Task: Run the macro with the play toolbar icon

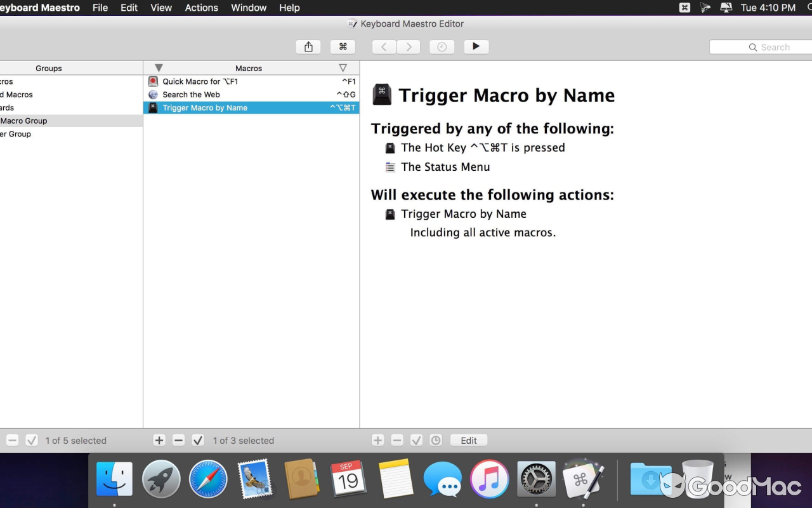Action: pos(476,46)
